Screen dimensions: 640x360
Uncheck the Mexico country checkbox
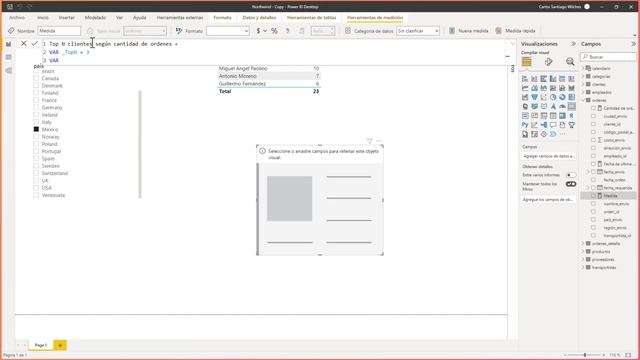click(x=36, y=129)
